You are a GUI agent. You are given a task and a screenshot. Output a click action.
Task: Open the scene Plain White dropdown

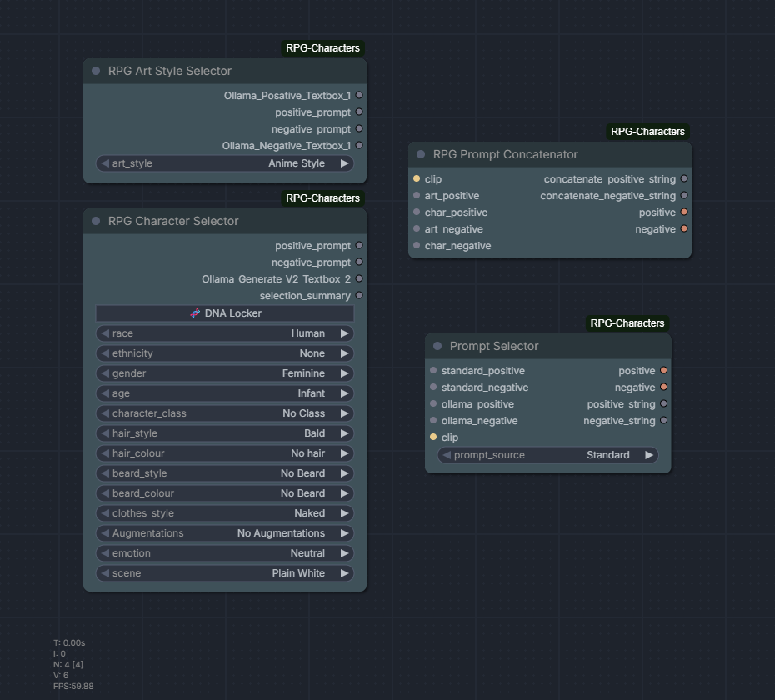225,573
